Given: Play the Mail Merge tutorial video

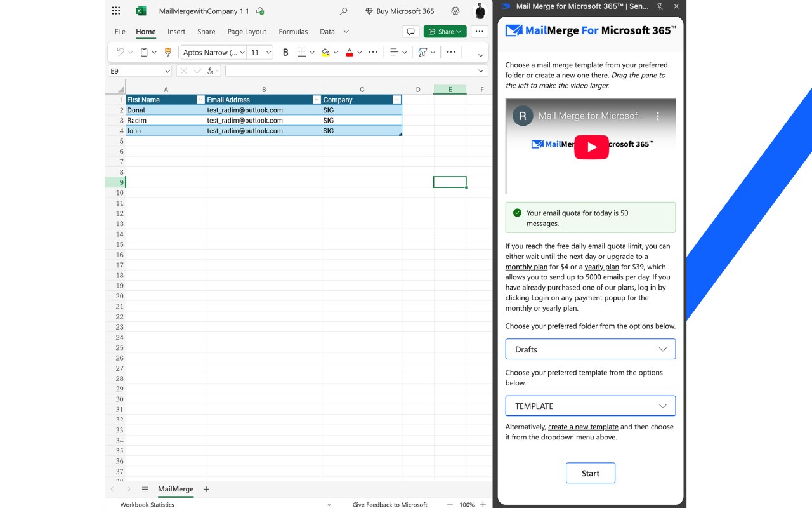Looking at the screenshot, I should 591,147.
